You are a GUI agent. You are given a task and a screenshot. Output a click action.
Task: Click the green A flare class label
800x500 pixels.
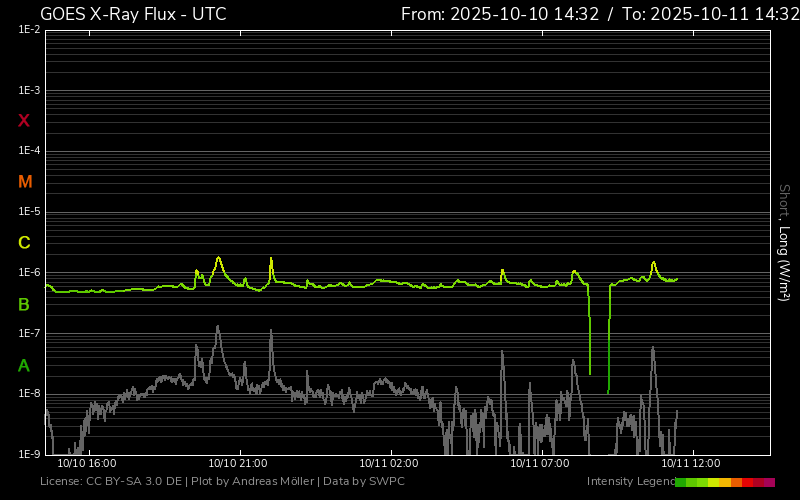(24, 365)
